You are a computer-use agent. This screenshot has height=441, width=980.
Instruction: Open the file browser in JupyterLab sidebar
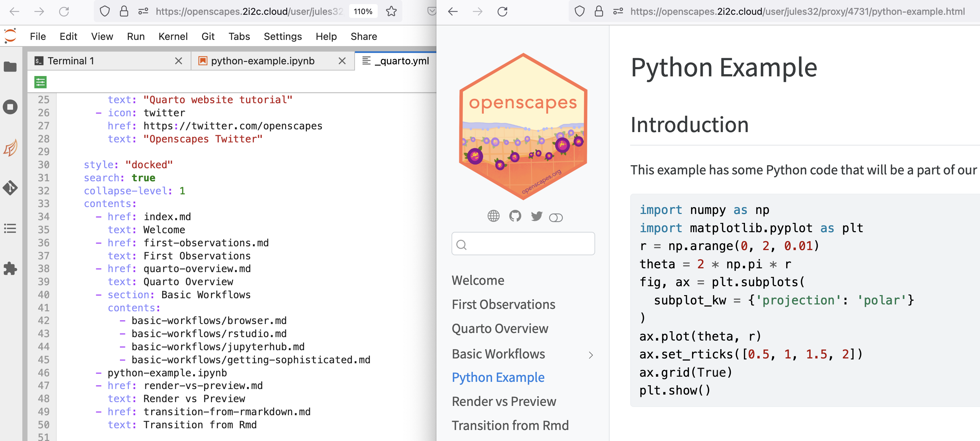pyautogui.click(x=9, y=66)
